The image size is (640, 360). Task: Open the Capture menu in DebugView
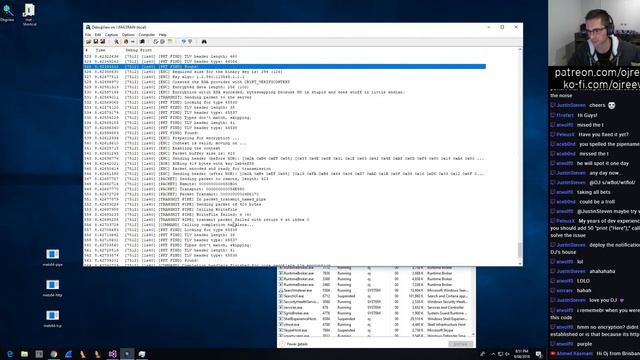(x=111, y=35)
